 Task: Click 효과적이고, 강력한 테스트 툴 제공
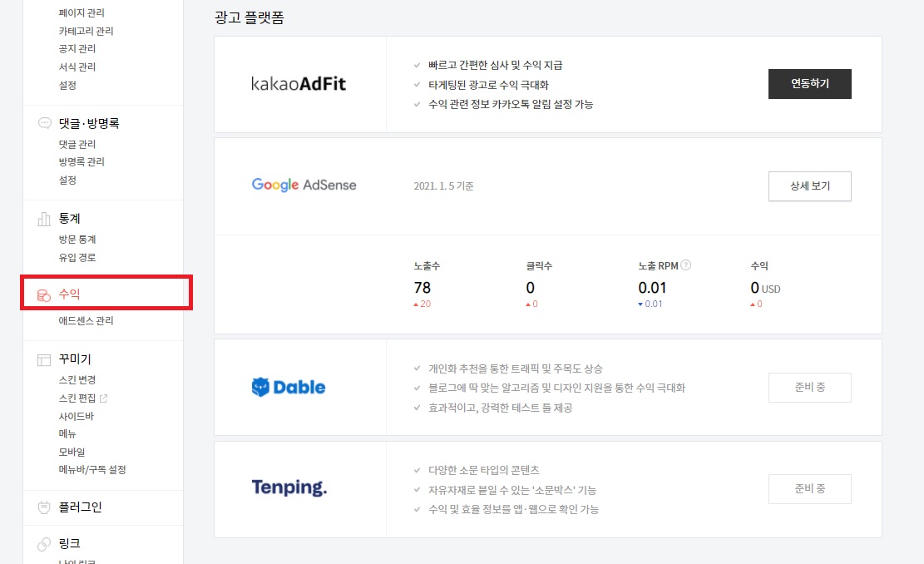(501, 408)
